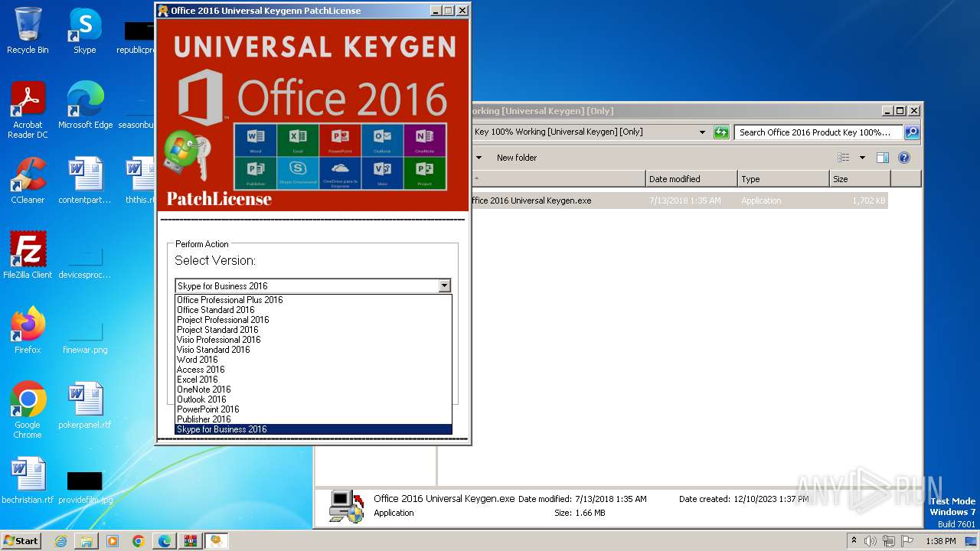Open the Skype desktop shortcut
This screenshot has width=980, height=551.
point(84,31)
